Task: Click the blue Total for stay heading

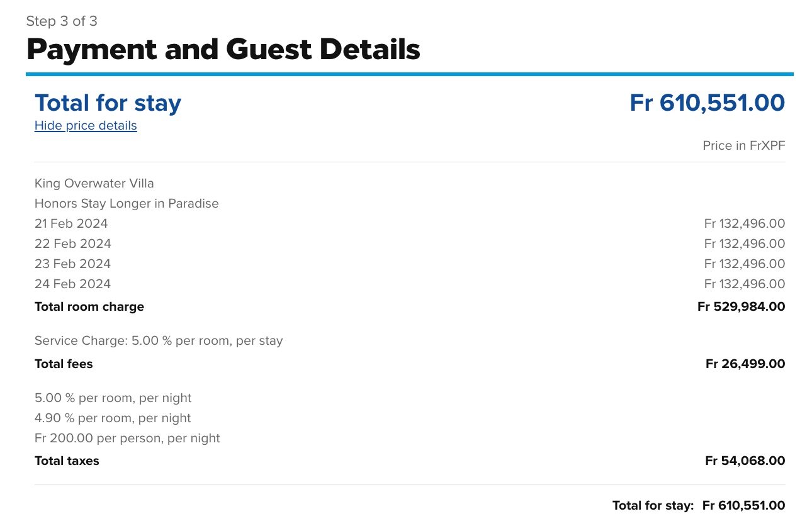Action: pyautogui.click(x=108, y=103)
